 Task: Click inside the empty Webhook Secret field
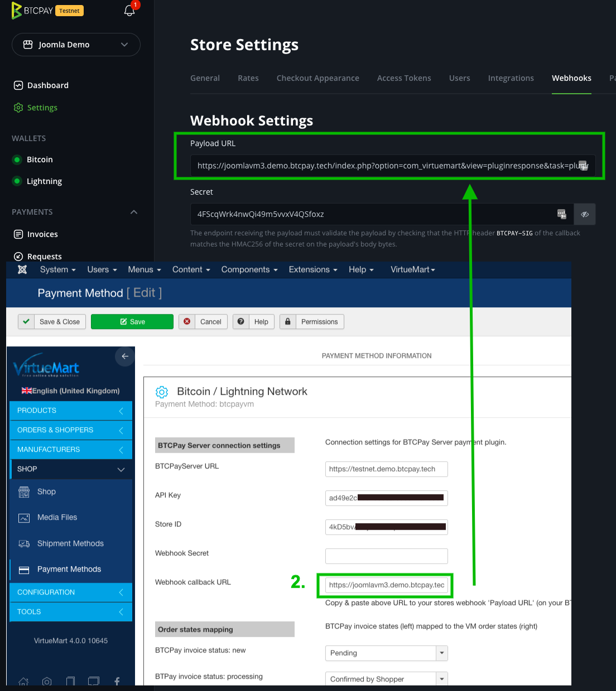coord(386,555)
